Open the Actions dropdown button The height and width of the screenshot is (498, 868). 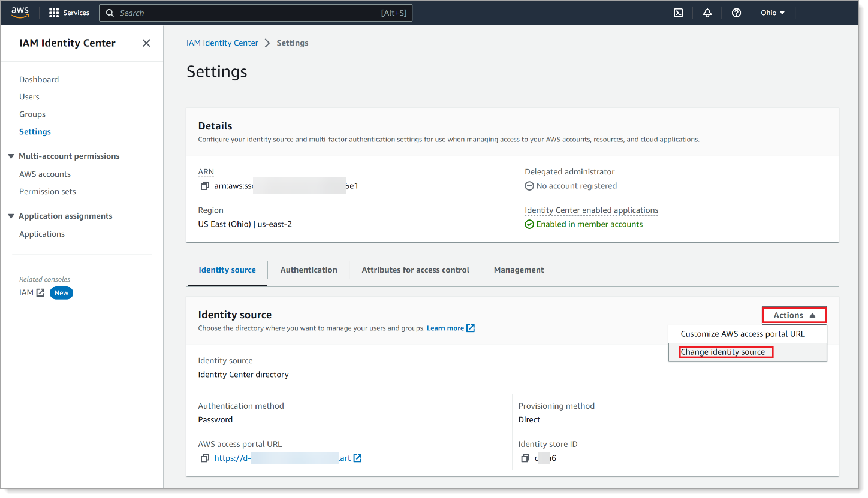click(794, 315)
